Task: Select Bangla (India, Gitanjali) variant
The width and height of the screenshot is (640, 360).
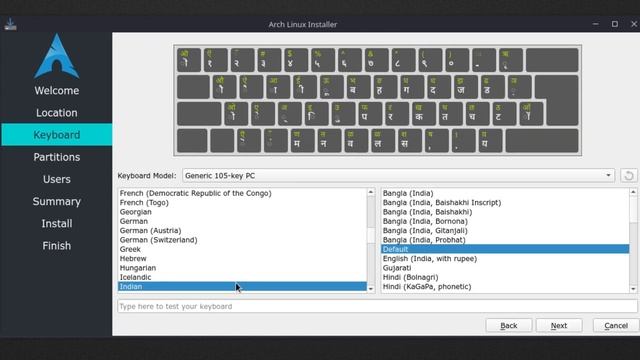Action: pos(505,231)
